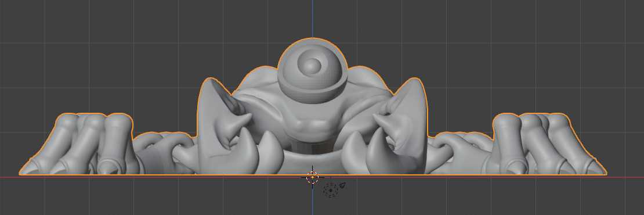644x215 pixels.
Task: Click the eyeball's outer dome top
Action: [x=313, y=41]
